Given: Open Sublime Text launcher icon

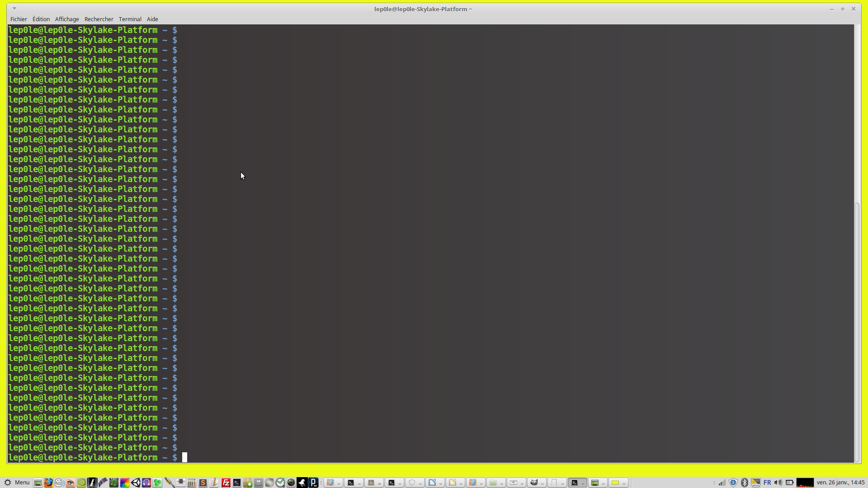Looking at the screenshot, I should pyautogui.click(x=203, y=483).
